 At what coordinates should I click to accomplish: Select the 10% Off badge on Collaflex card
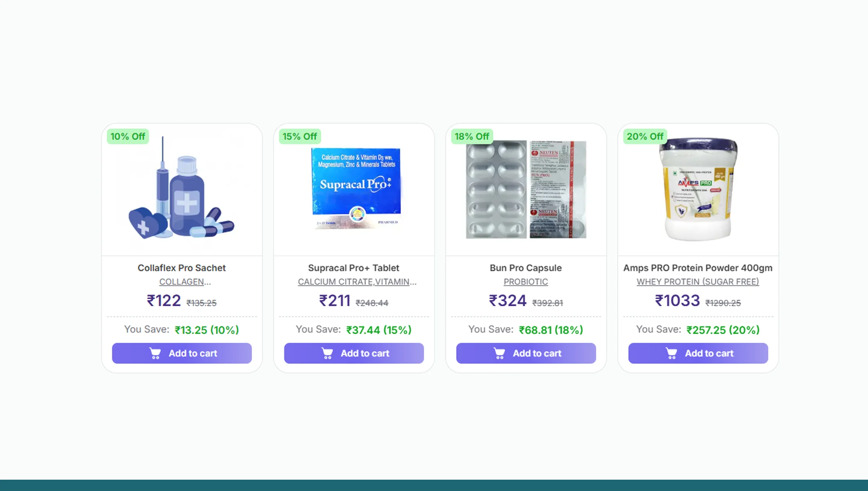click(x=127, y=136)
